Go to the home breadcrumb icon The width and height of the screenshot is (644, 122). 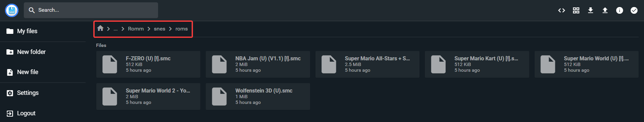pyautogui.click(x=100, y=28)
